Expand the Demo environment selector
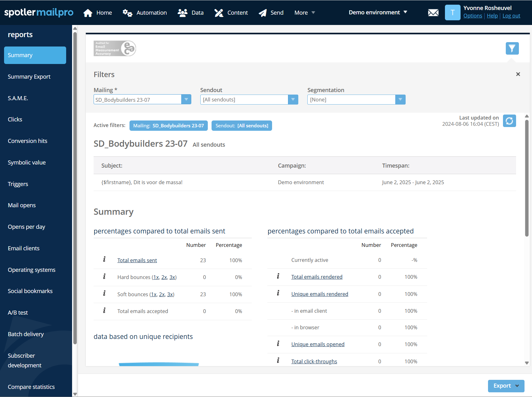Viewport: 532px width, 397px height. (x=378, y=12)
